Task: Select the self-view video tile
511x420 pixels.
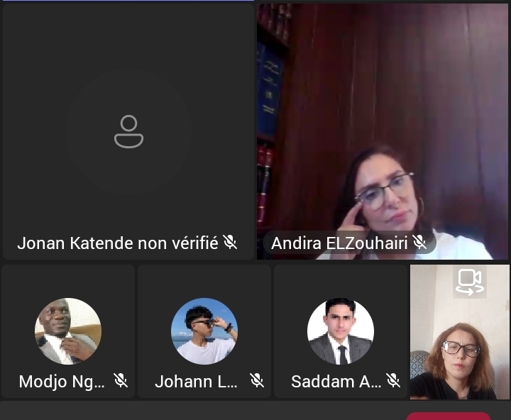Action: pos(459,332)
